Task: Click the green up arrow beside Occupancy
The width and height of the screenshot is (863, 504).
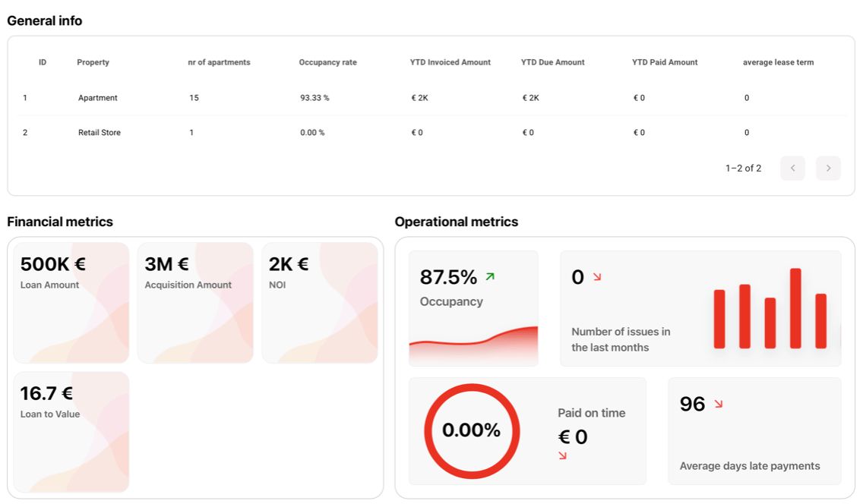Action: (490, 277)
